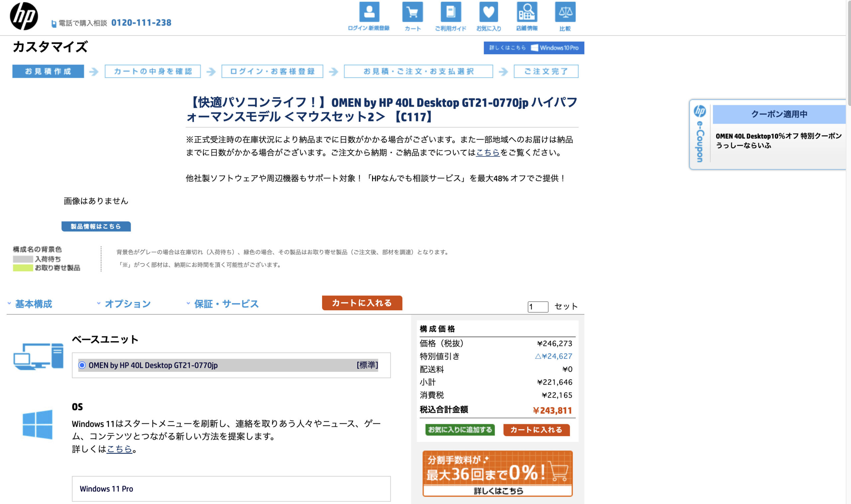
Task: Click 製品情報はこちら button
Action: tap(96, 226)
